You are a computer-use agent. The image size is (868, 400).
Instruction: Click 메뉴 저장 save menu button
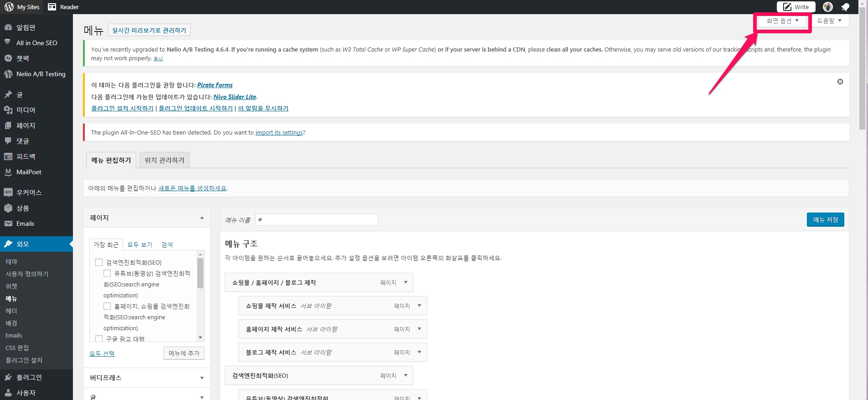point(826,220)
